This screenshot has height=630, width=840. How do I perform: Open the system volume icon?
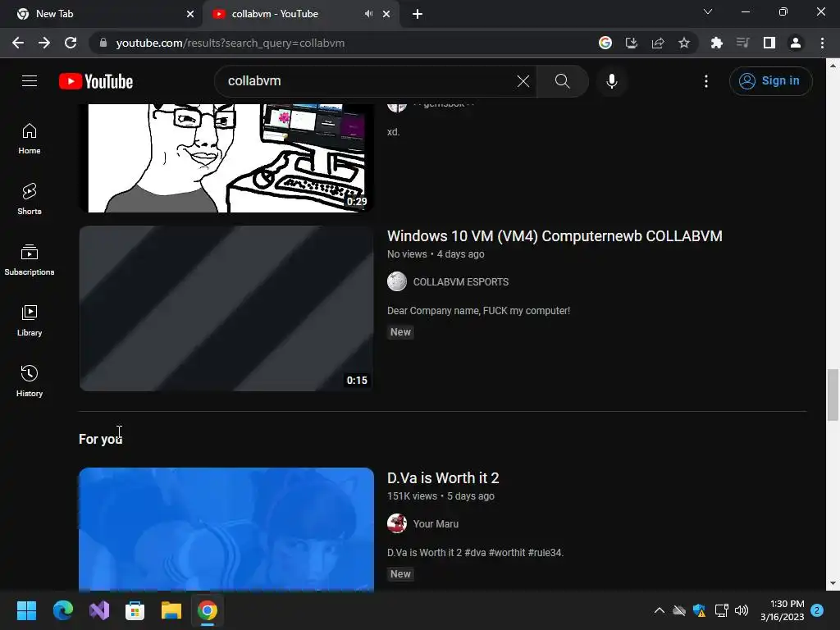click(x=742, y=610)
